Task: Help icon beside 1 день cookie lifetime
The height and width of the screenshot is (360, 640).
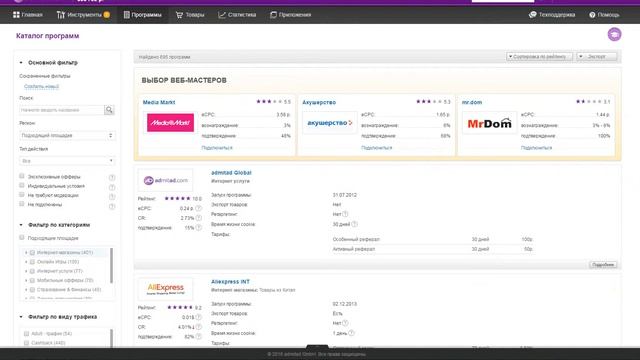Action: click(x=351, y=333)
